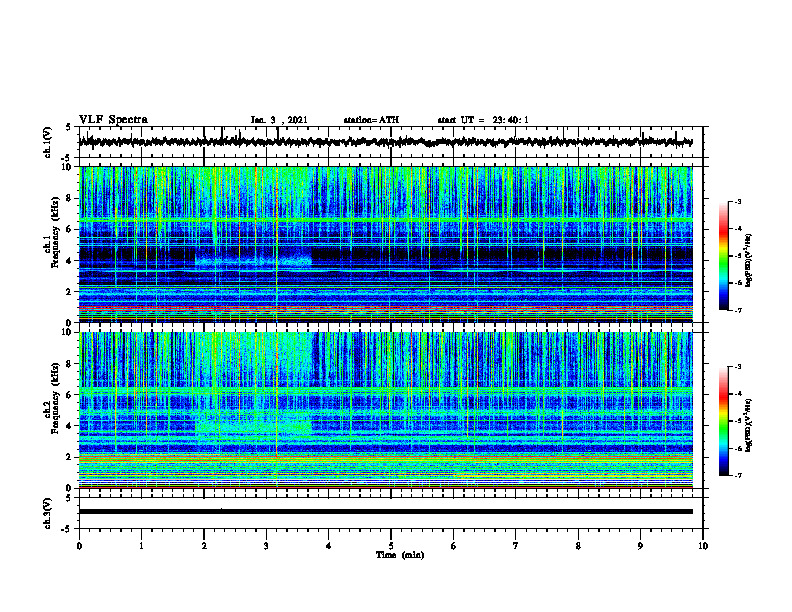Click time axis tick label "8"

[x=578, y=546]
